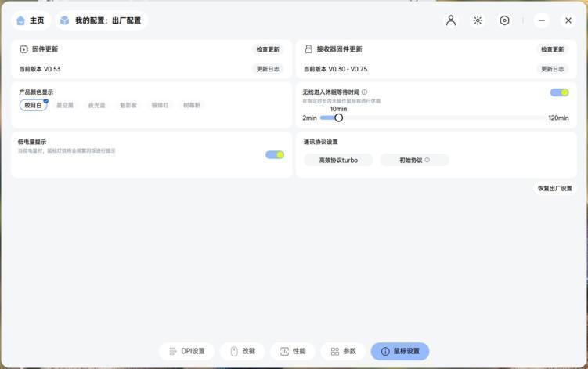This screenshot has width=588, height=369.
Task: Open the user account icon
Action: point(451,20)
